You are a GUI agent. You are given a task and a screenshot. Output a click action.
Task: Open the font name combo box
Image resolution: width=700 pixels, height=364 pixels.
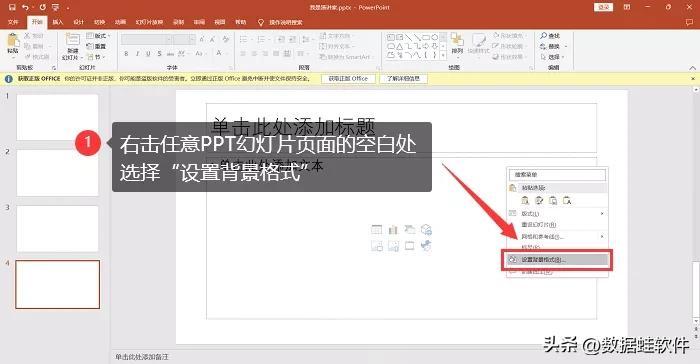point(146,40)
